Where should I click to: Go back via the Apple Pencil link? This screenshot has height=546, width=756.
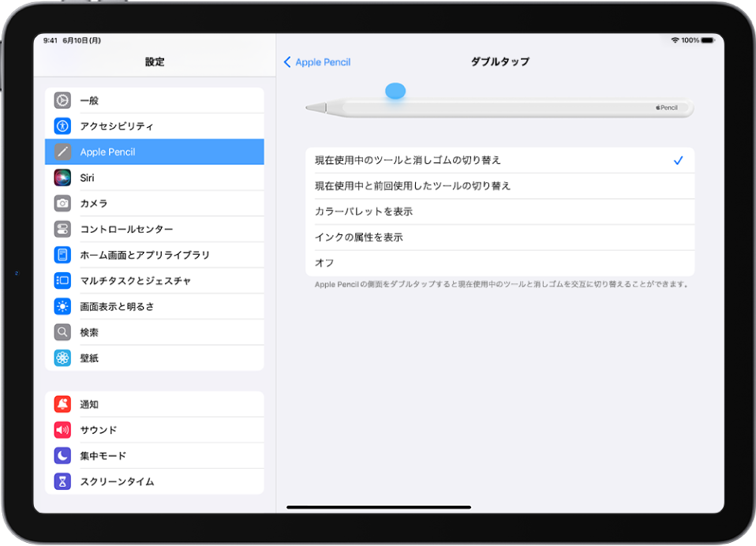323,62
